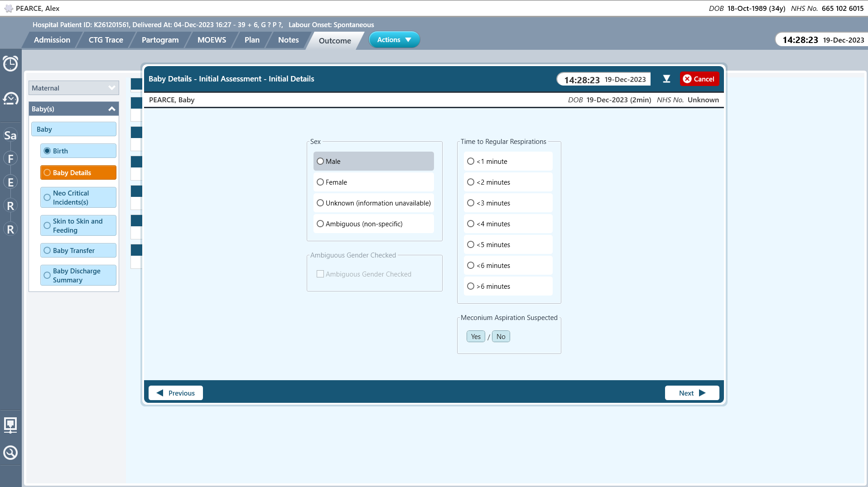Select the first R circle sidebar icon
Screen dimensions: 868x487
10,206
